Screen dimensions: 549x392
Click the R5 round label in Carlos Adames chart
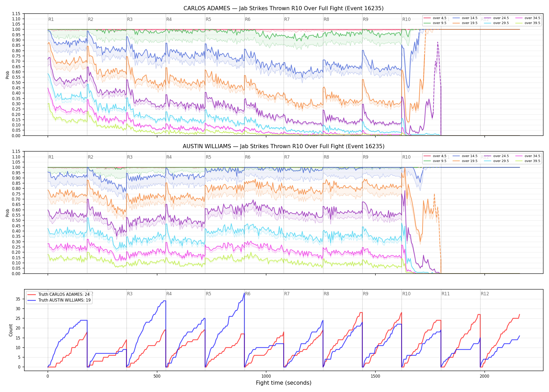(208, 19)
